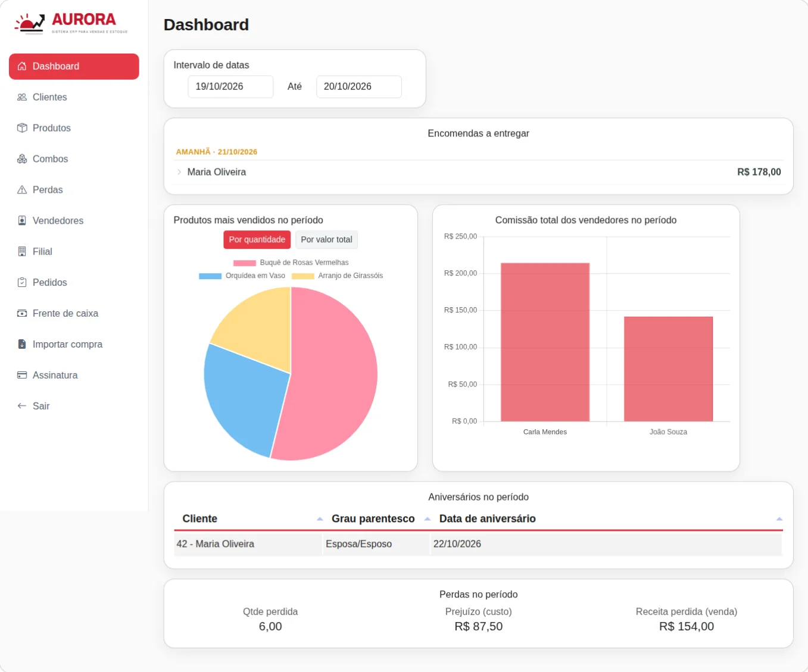
Task: Toggle Arranjo de Girassóis legend swatch
Action: (x=303, y=276)
